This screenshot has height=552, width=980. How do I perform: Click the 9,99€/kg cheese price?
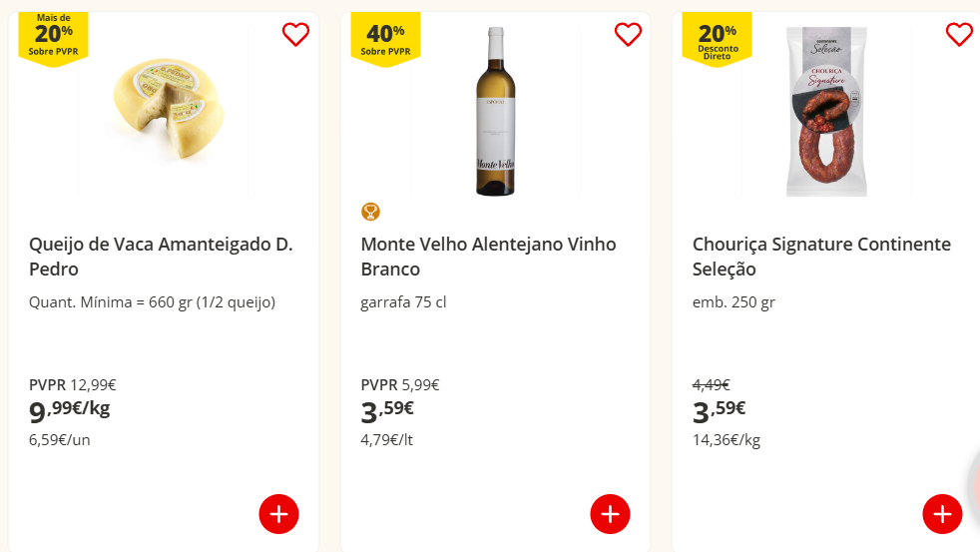click(x=70, y=410)
